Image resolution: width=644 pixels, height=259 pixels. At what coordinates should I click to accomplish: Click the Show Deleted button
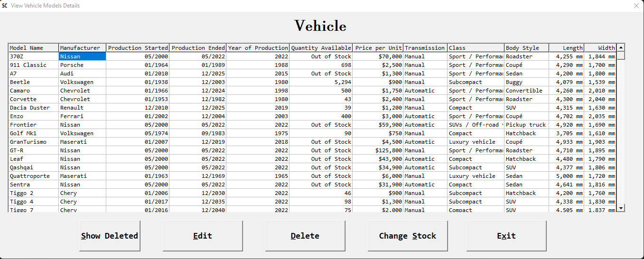(x=110, y=236)
